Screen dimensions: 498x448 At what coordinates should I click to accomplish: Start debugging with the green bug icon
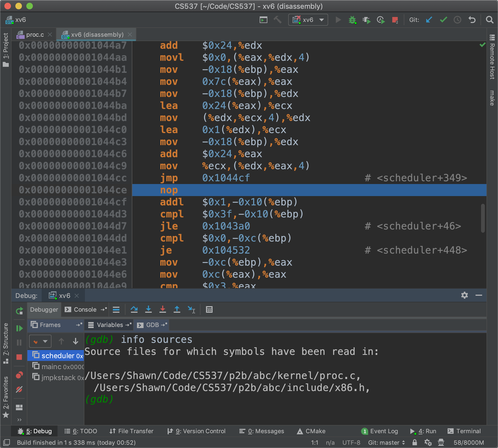pos(352,20)
